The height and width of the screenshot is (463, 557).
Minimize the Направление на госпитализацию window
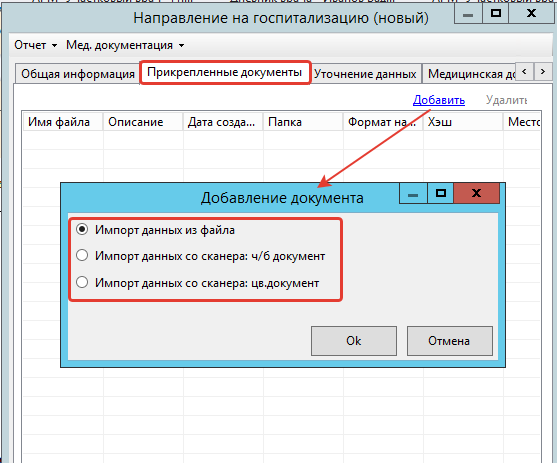coord(468,14)
